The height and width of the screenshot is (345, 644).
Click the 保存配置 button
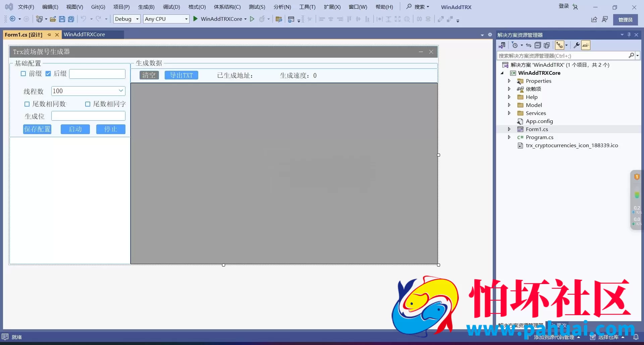pyautogui.click(x=37, y=129)
